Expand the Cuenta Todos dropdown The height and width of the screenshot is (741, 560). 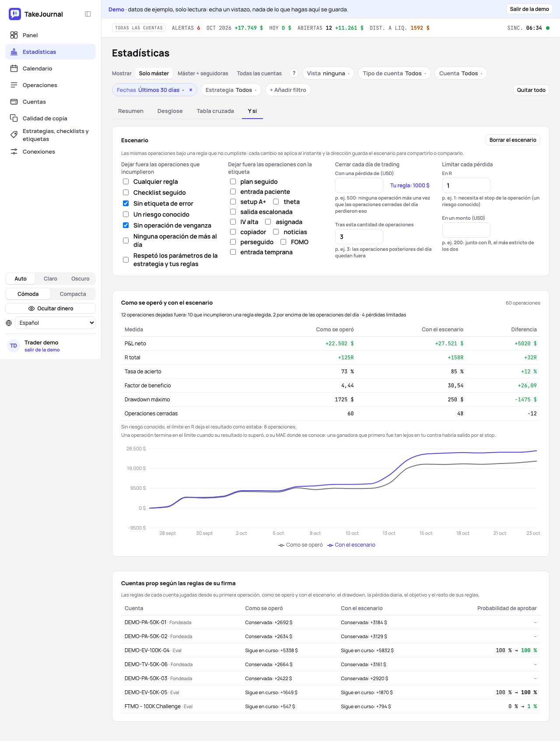(x=461, y=73)
